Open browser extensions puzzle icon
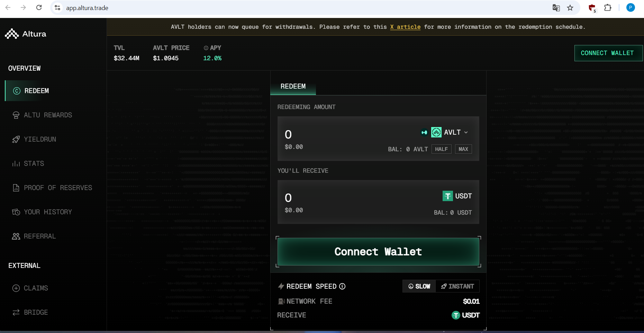This screenshot has height=333, width=644. (x=608, y=8)
